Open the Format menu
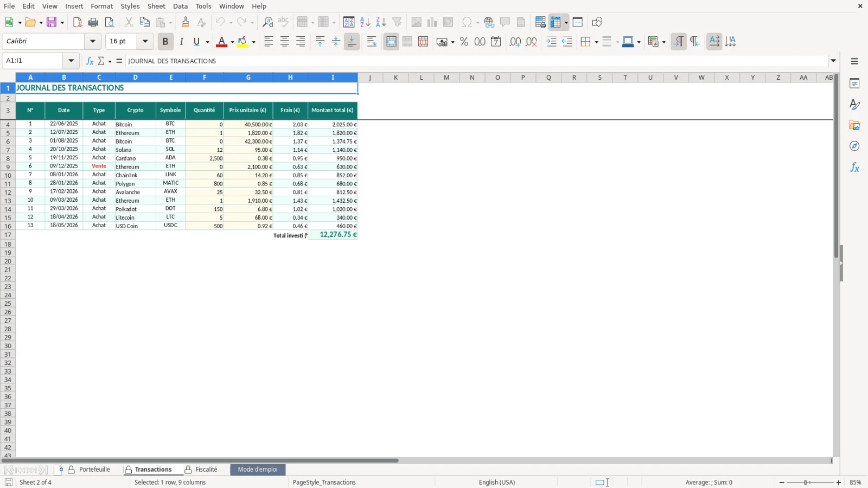Screen dimensions: 868x488 click(102, 6)
